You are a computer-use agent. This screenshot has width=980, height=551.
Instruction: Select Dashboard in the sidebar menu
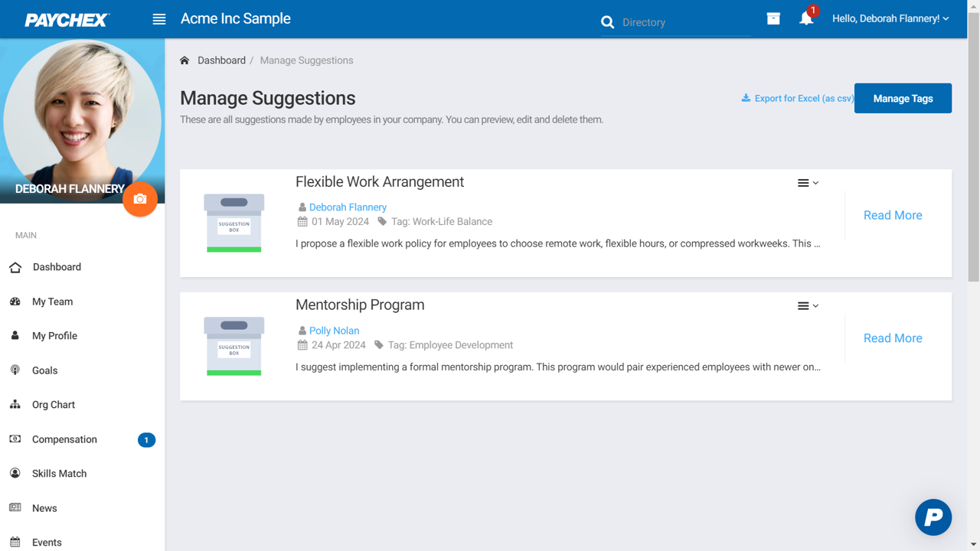[x=56, y=267]
